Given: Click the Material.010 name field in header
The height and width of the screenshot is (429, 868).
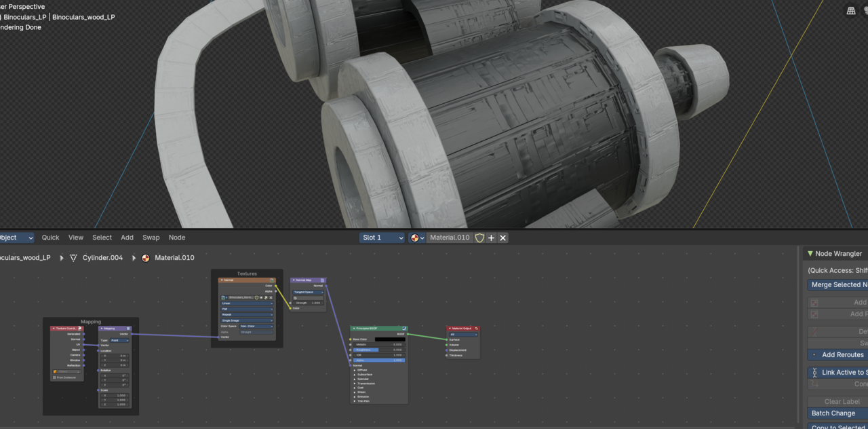Looking at the screenshot, I should coord(450,238).
